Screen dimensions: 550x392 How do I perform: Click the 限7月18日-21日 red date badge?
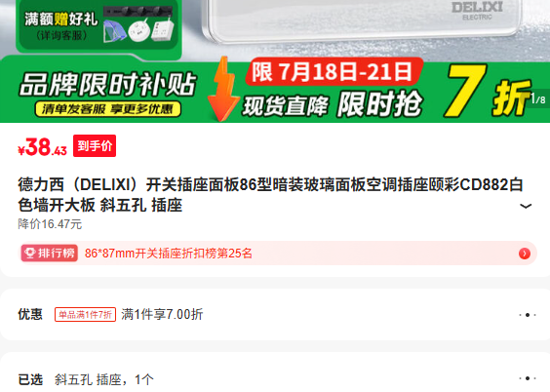[x=334, y=72]
